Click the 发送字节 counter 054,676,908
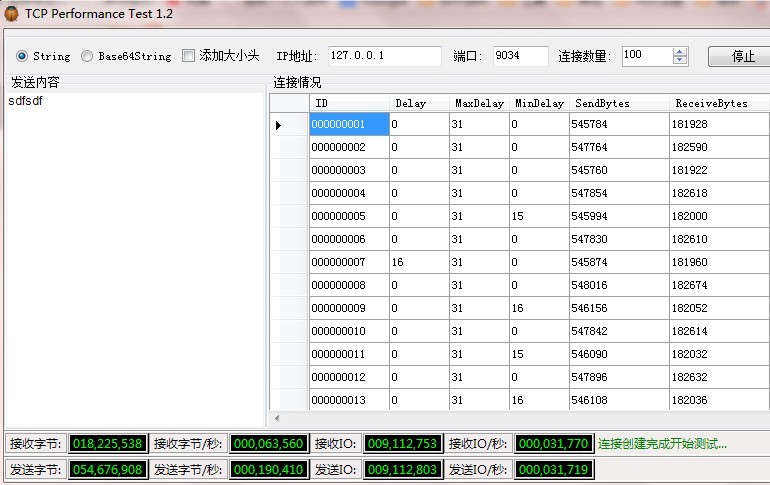Viewport: 770px width, 485px height. click(x=108, y=470)
